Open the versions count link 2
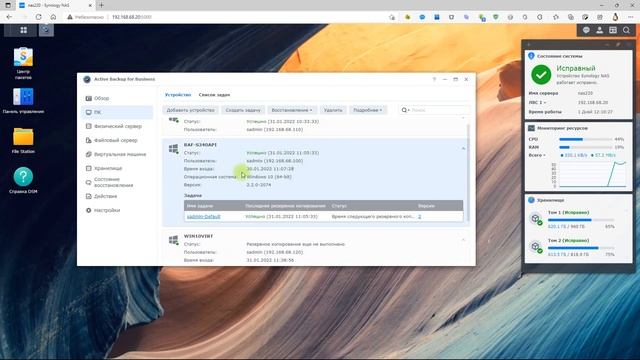The width and height of the screenshot is (640, 360). (x=420, y=217)
